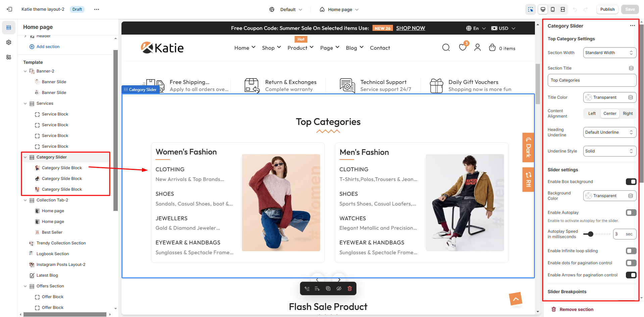
Task: Open the apps icon in left sidebar
Action: pyautogui.click(x=9, y=57)
